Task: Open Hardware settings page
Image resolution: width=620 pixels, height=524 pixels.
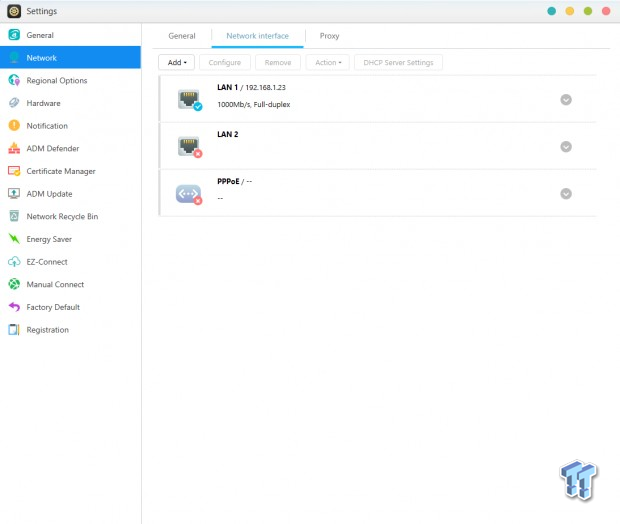Action: (x=70, y=103)
